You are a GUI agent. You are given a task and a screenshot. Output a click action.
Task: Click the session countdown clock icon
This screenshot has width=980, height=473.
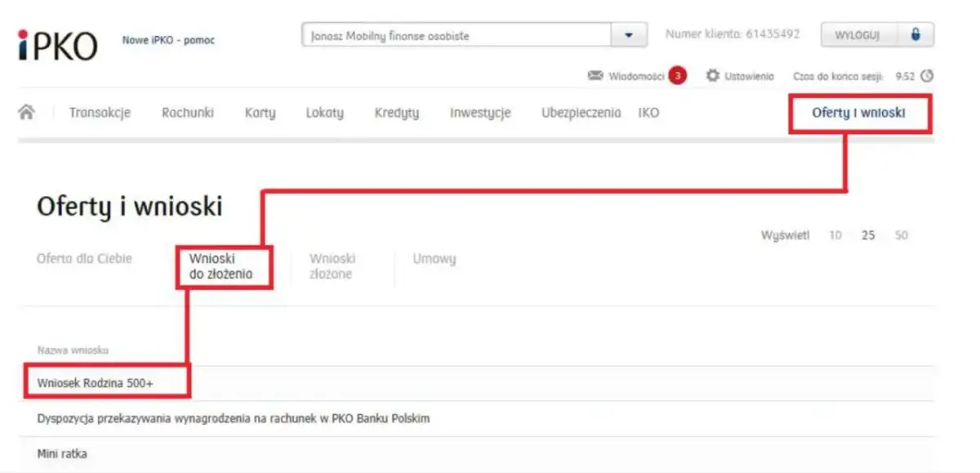click(927, 75)
